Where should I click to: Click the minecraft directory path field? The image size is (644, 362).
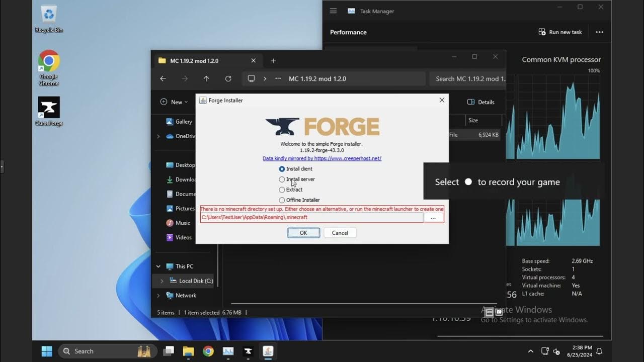pyautogui.click(x=312, y=217)
